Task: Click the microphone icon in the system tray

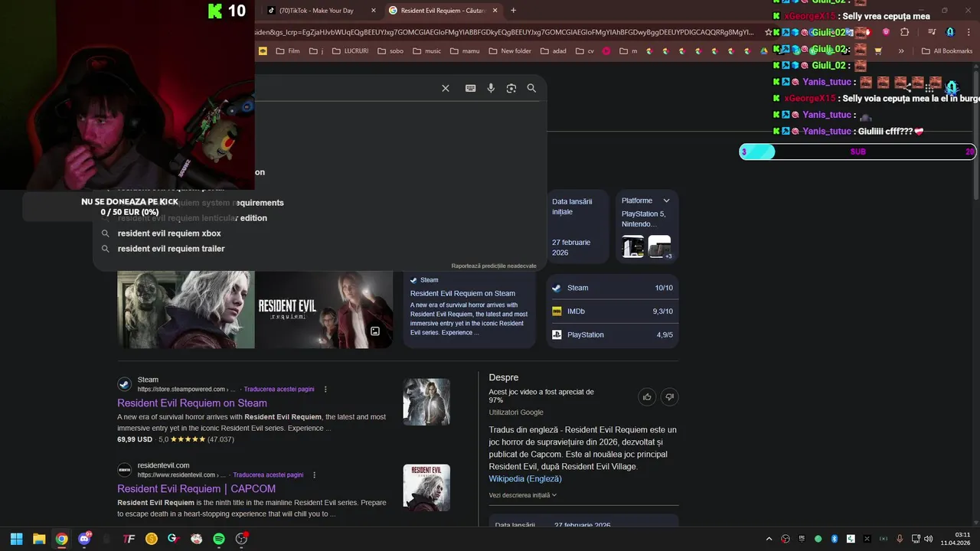Action: tap(900, 539)
